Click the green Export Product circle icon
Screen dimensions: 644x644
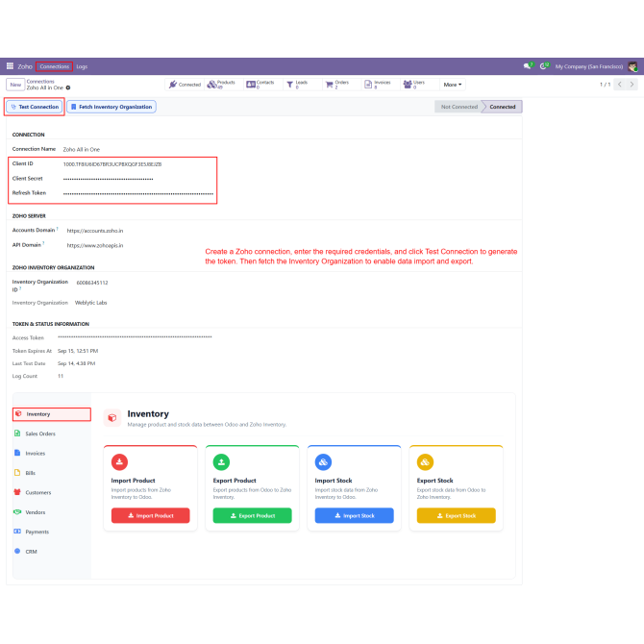[221, 462]
